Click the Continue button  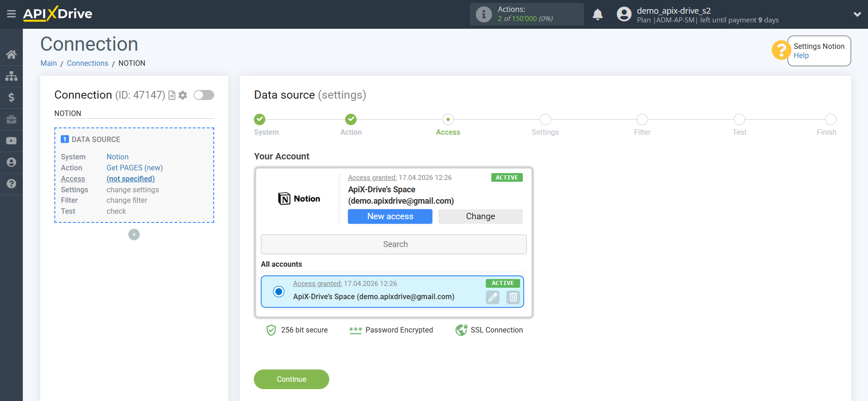coord(291,379)
